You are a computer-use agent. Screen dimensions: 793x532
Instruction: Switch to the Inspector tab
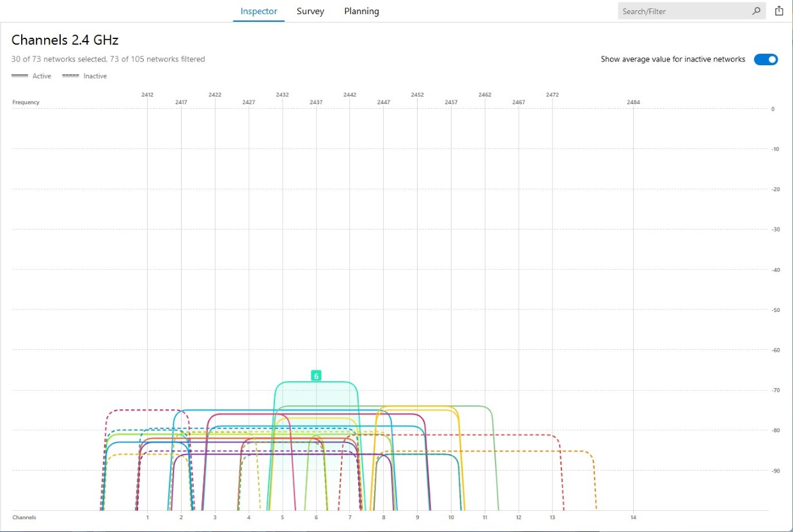(258, 12)
